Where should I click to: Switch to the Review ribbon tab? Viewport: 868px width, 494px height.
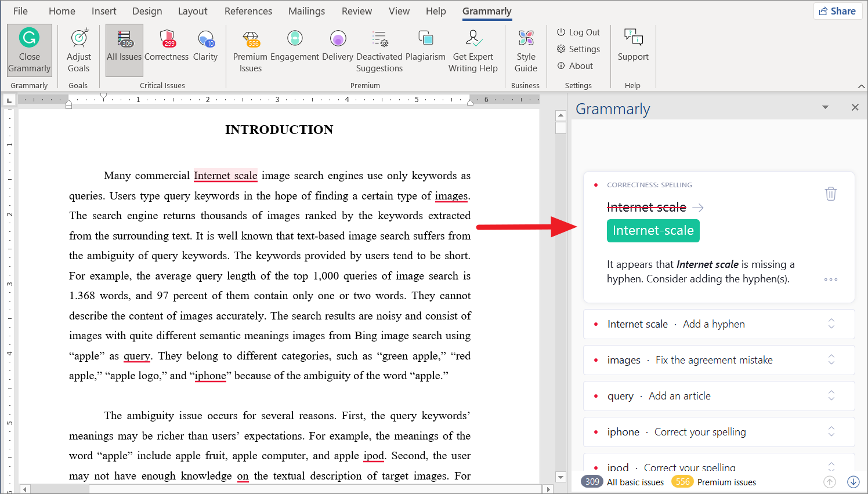(x=356, y=10)
